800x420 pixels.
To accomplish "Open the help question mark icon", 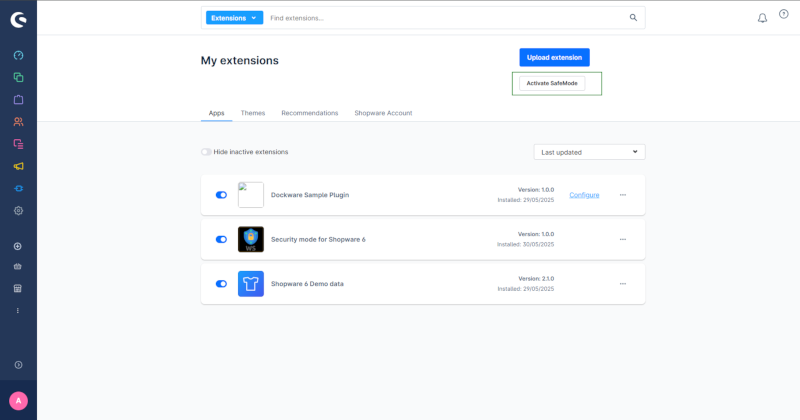I will [784, 14].
